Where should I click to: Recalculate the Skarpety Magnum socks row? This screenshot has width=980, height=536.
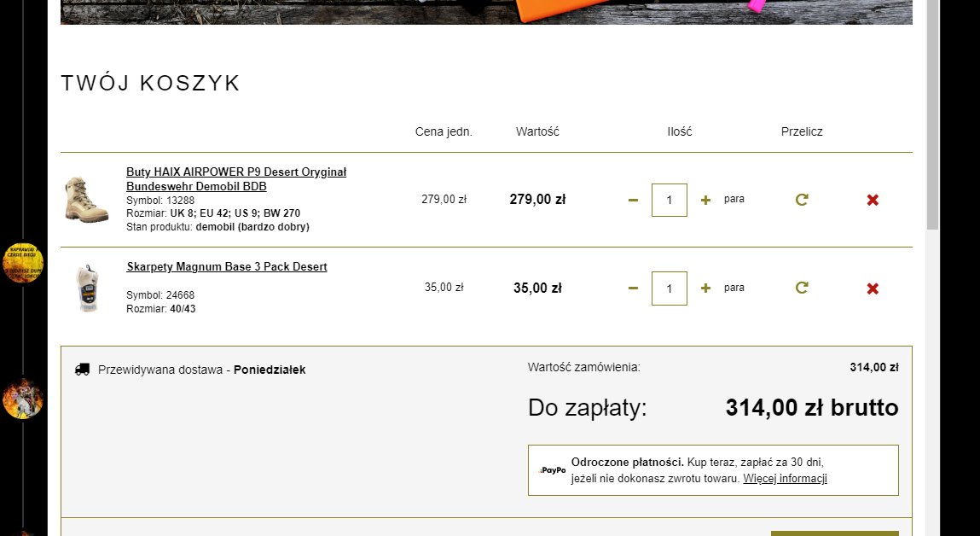(802, 288)
